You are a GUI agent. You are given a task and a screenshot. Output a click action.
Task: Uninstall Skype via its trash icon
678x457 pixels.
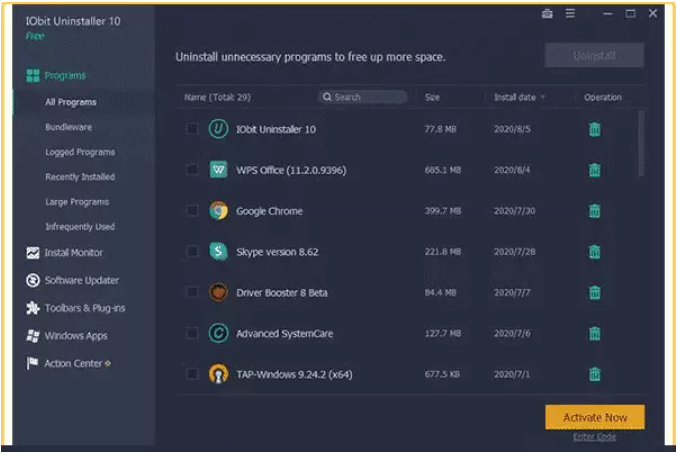595,252
